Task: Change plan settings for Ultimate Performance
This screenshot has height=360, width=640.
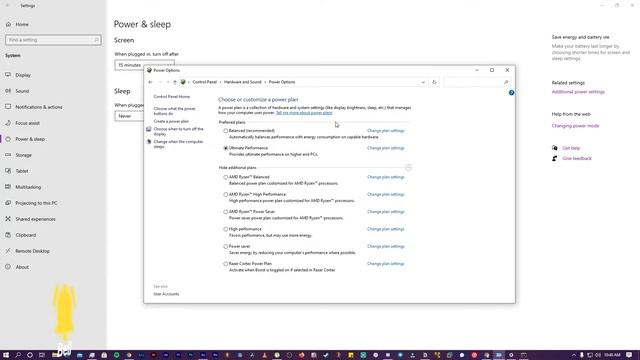Action: tap(386, 148)
